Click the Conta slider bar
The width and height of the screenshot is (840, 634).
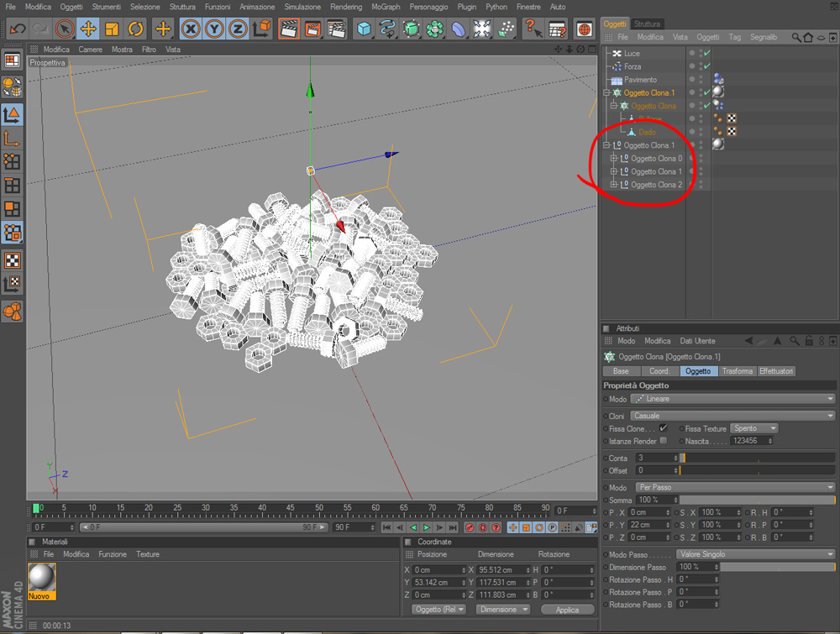coord(757,458)
